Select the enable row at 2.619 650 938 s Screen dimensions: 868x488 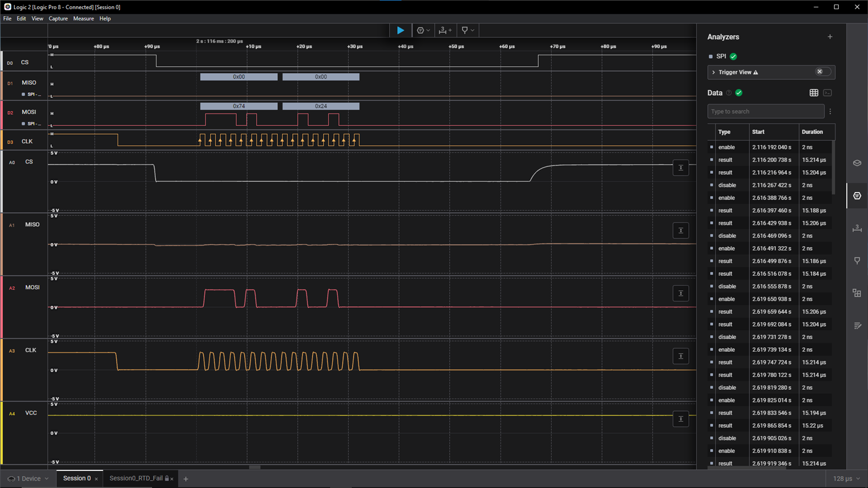point(769,299)
